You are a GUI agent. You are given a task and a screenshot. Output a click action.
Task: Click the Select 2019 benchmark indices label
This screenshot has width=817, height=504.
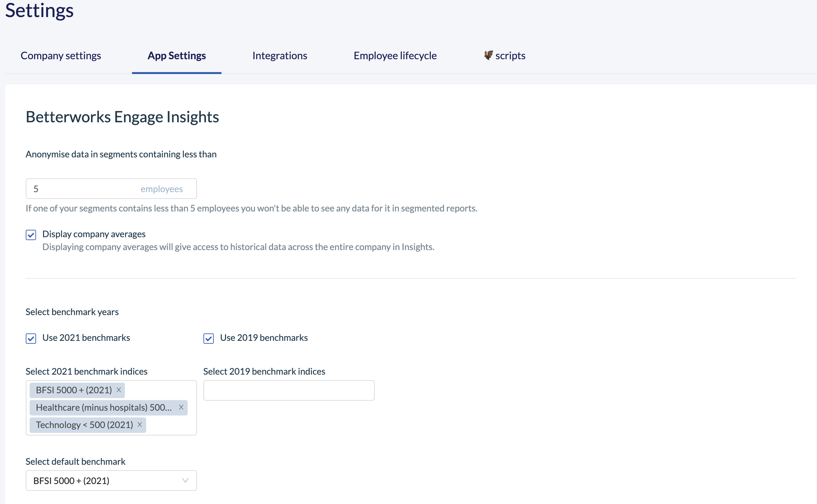(x=264, y=371)
